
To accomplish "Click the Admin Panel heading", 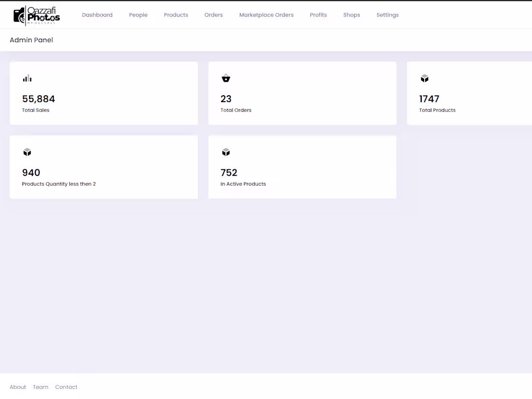I will pos(31,40).
